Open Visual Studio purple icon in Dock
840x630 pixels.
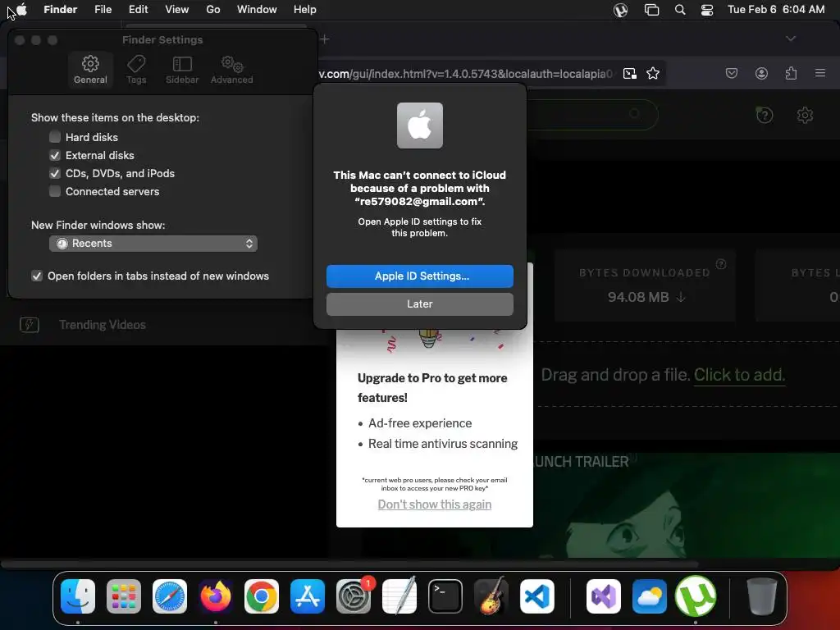point(604,596)
